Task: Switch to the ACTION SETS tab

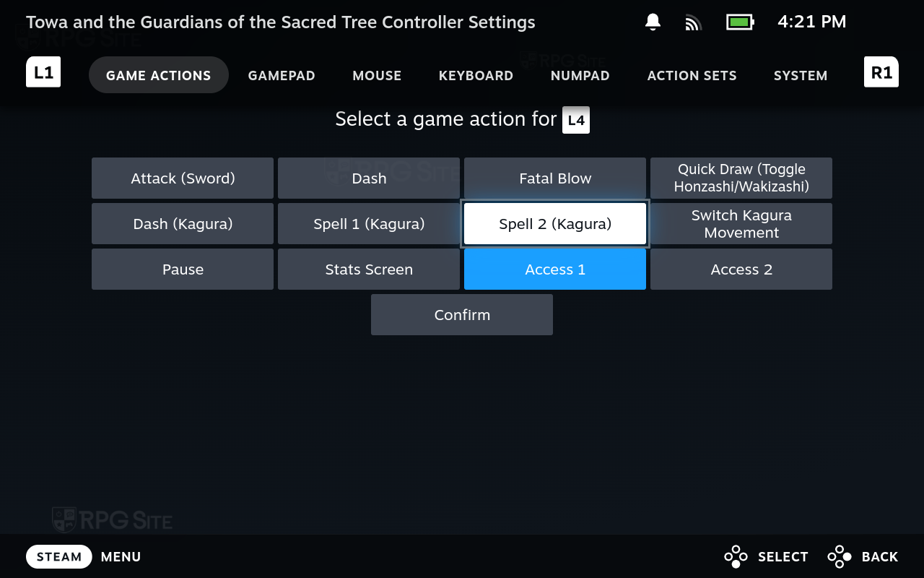Action: click(692, 75)
